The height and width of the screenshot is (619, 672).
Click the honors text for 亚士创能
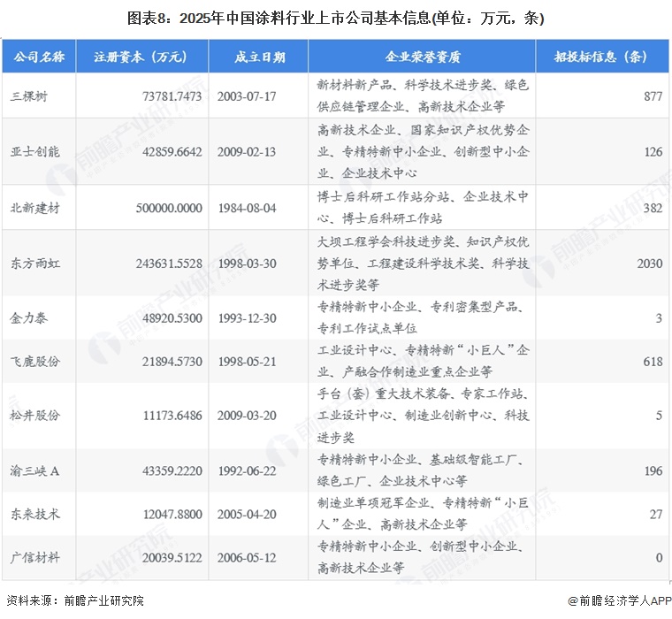pos(423,151)
